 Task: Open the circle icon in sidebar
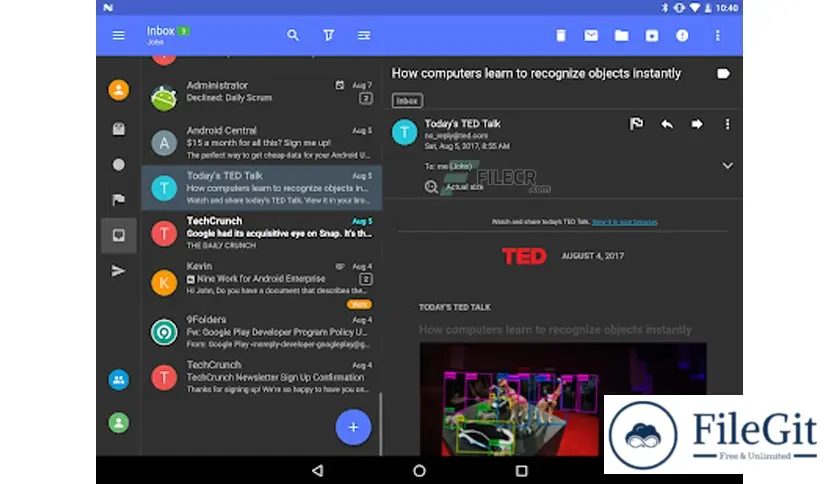tap(118, 165)
